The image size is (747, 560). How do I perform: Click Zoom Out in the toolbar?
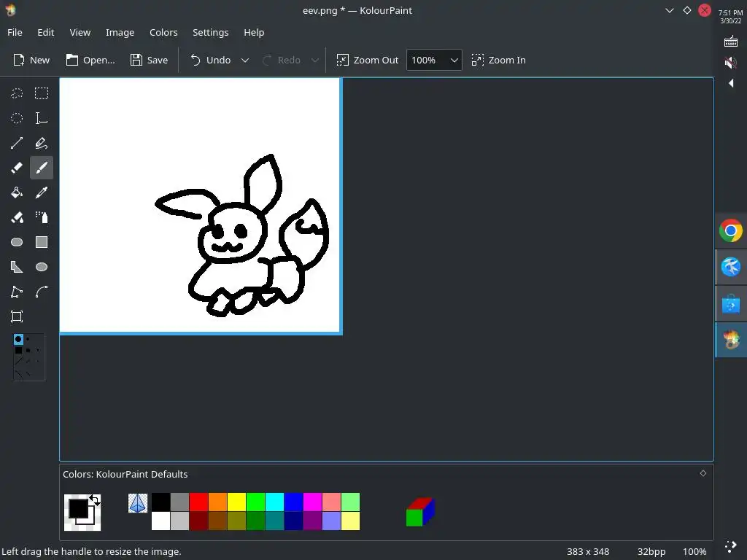pyautogui.click(x=367, y=60)
